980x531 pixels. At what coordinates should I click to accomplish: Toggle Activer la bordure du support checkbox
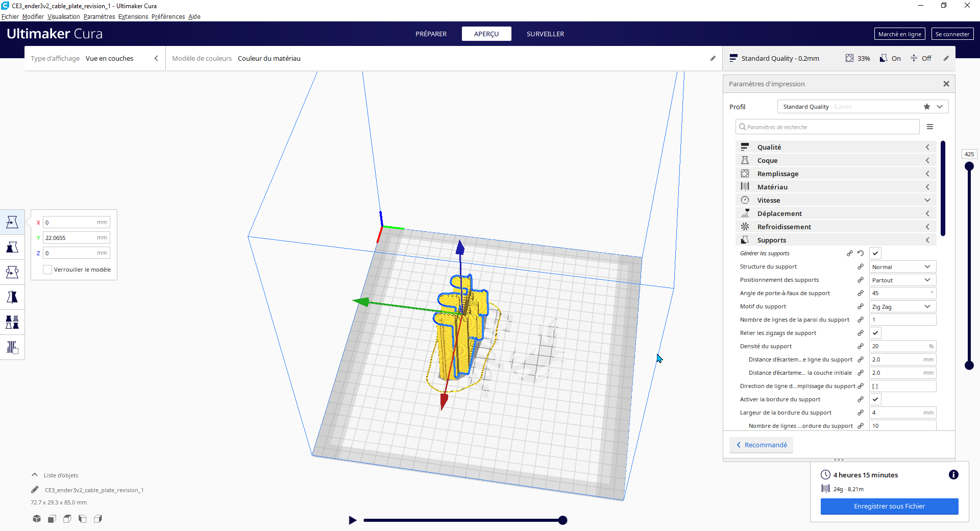point(875,399)
